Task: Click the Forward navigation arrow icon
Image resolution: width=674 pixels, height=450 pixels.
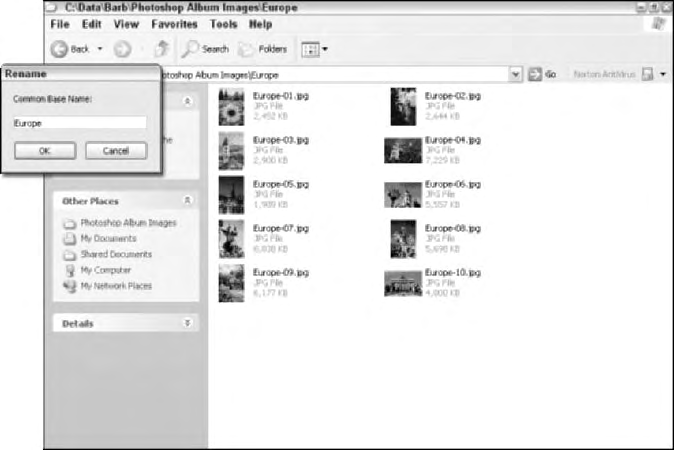Action: [123, 48]
